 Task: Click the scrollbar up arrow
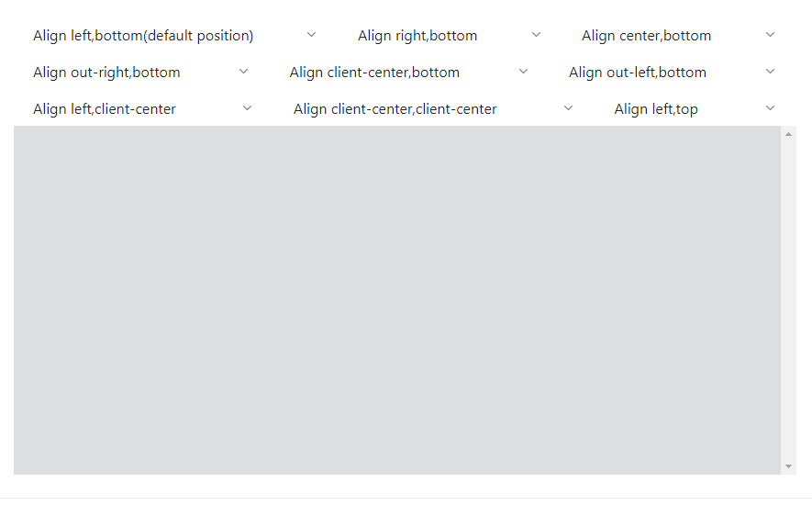coord(788,134)
